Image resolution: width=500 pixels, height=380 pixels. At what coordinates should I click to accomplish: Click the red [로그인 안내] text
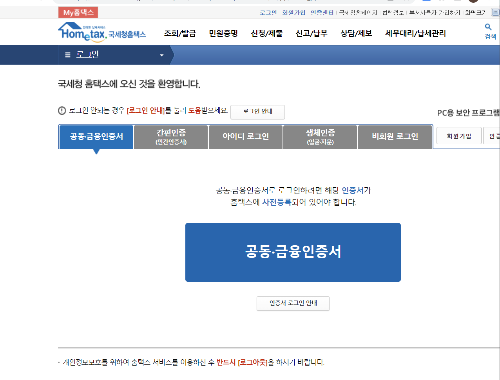146,111
